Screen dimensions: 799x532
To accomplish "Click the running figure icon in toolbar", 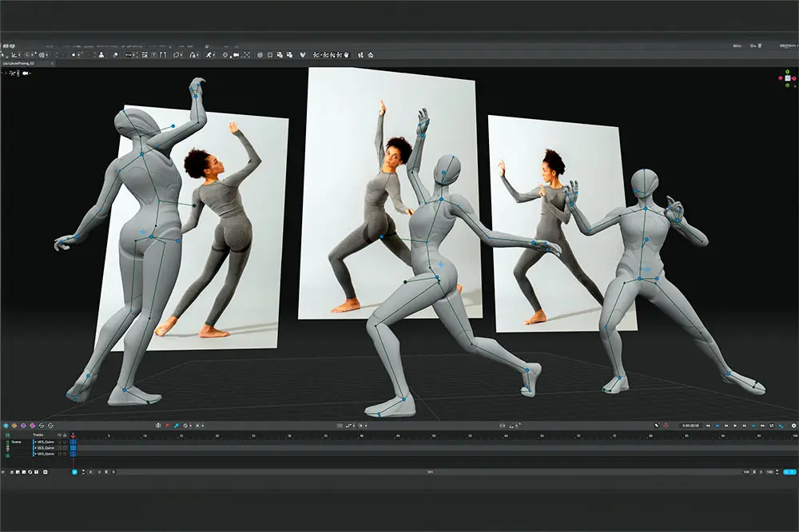I will [x=209, y=55].
